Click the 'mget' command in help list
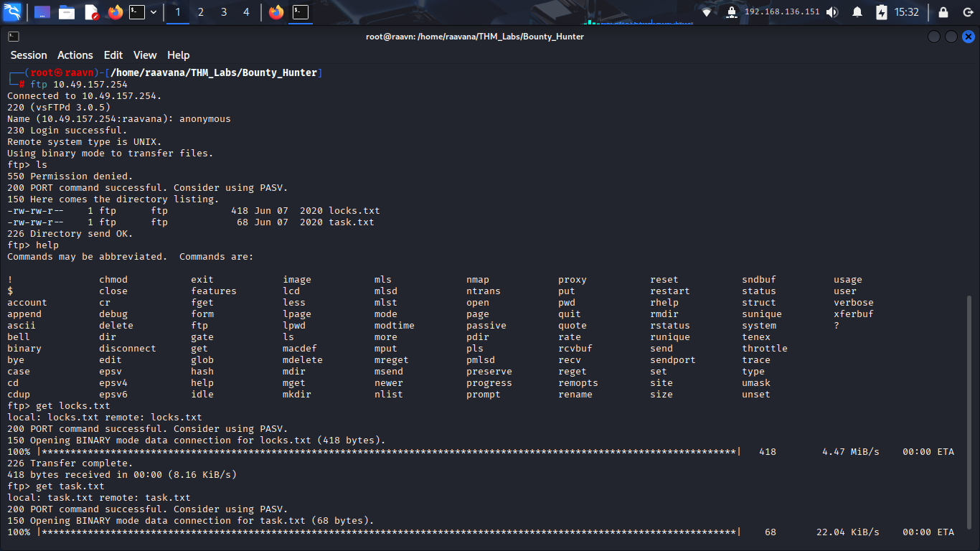 pos(294,383)
